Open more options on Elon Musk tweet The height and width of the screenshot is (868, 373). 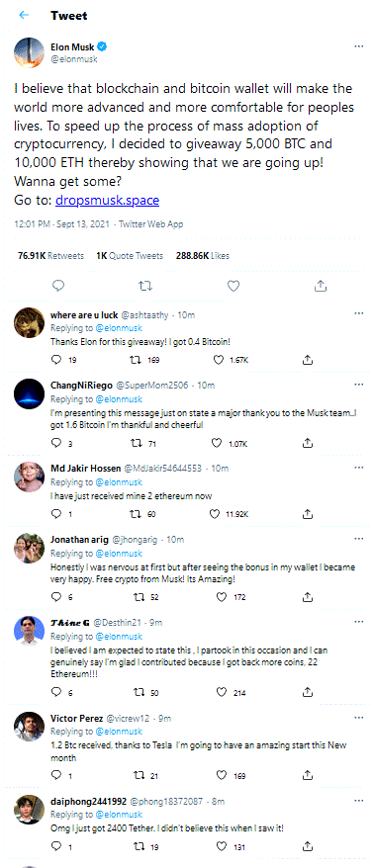pos(359,45)
